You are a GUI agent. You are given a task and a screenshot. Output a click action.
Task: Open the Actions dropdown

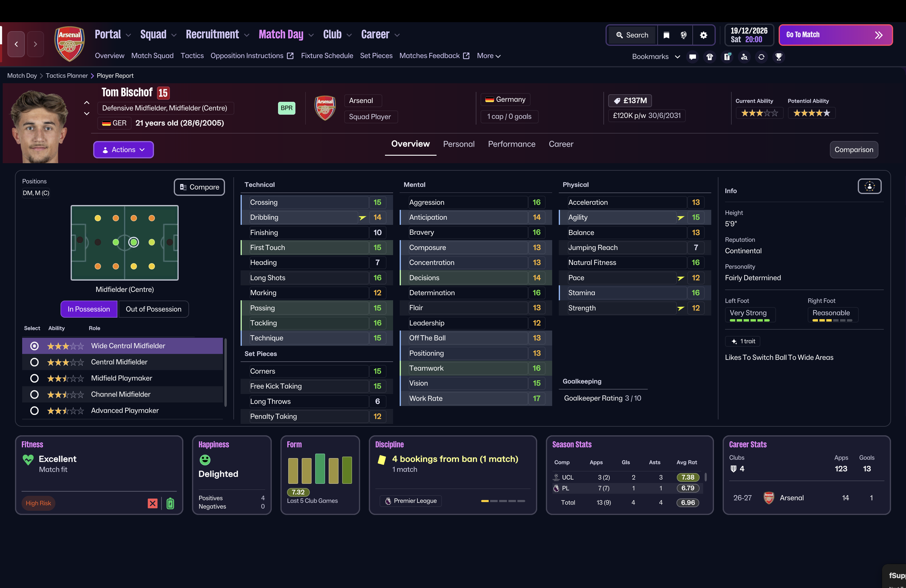tap(123, 150)
